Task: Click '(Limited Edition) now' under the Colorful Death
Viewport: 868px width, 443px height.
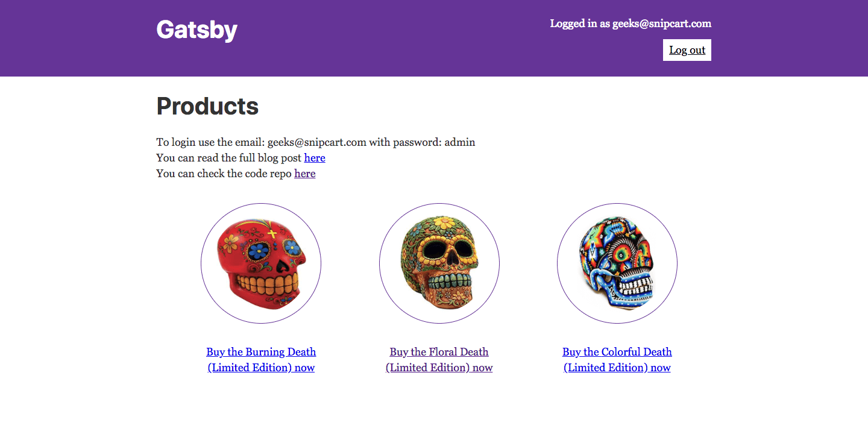Action: tap(617, 368)
